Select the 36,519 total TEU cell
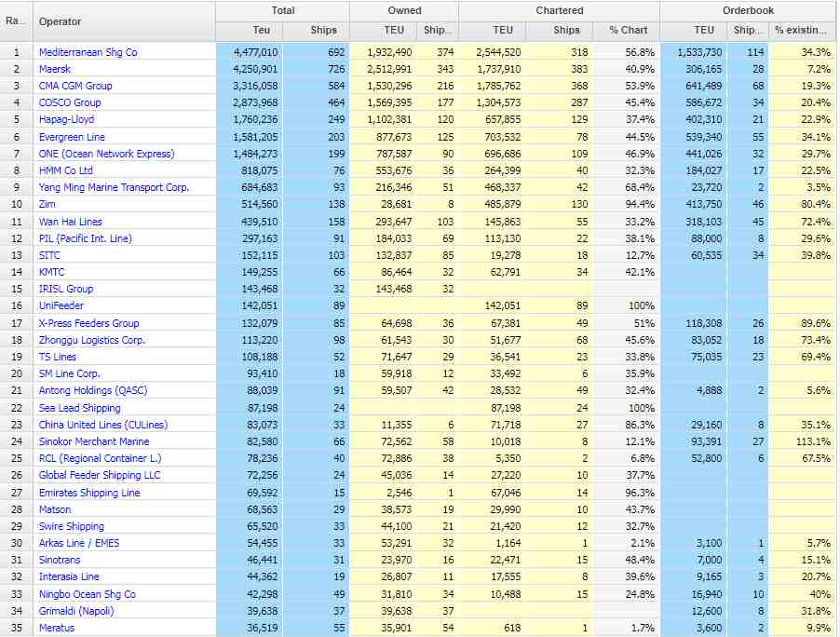This screenshot has width=840, height=637. pyautogui.click(x=250, y=628)
